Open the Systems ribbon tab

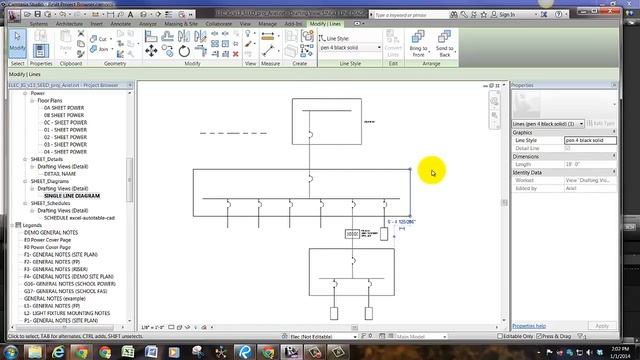[39, 24]
